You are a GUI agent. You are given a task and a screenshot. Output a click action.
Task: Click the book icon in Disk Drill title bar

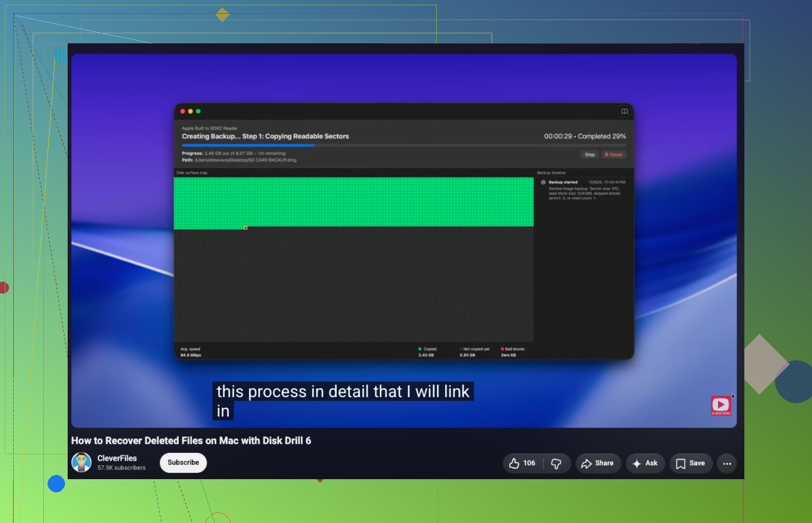click(x=624, y=111)
